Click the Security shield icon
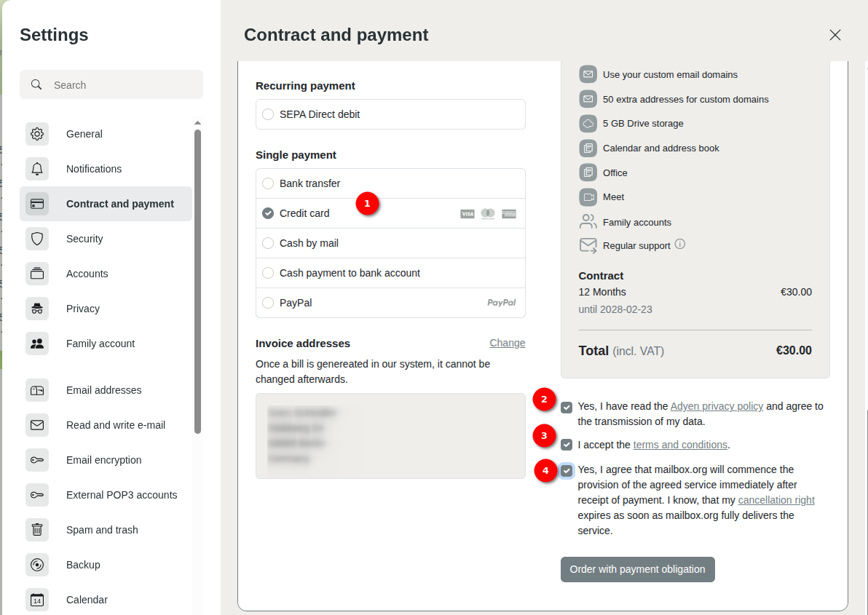The image size is (868, 615). 37,239
